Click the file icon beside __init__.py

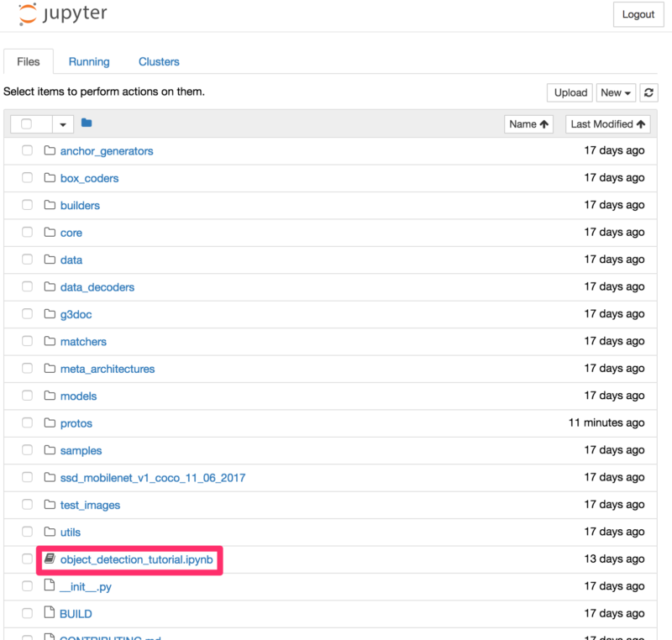click(49, 586)
